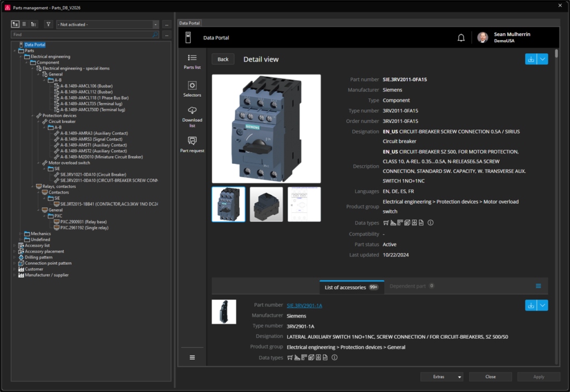This screenshot has height=392, width=570.
Task: Click the 3D cube data type icon in detail view
Action: 407,223
